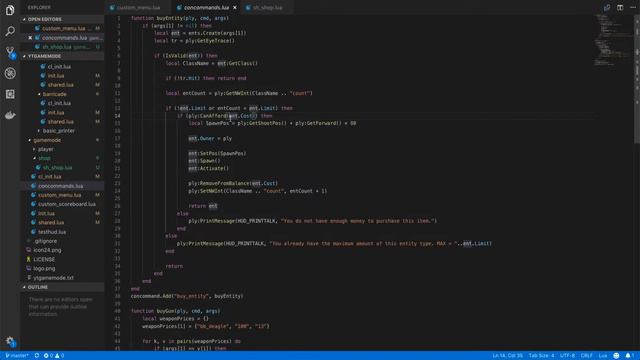Open the Search view in activity bar
This screenshot has height=360, width=640.
10,31
